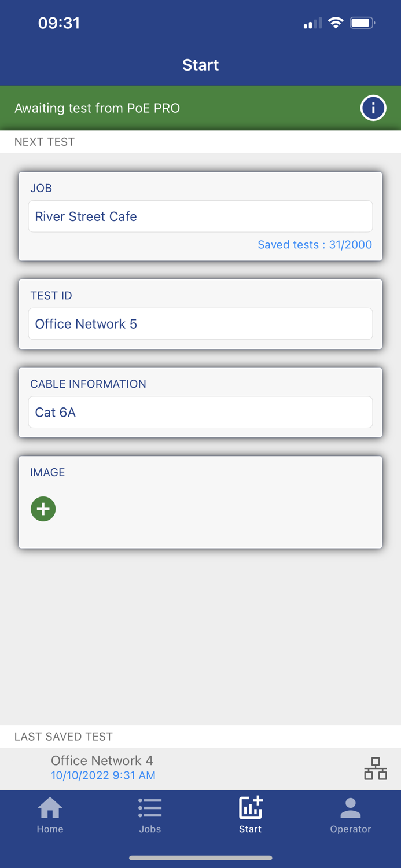Screen dimensions: 401x868
Task: Open the Cat 6A cable information selector
Action: (201, 412)
